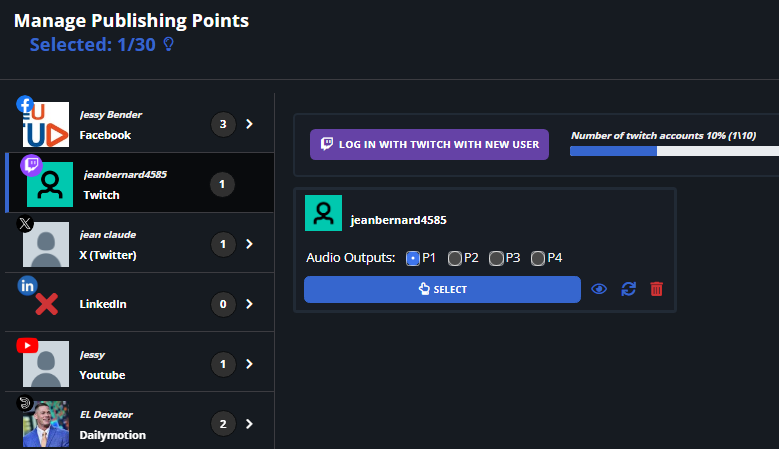This screenshot has height=449, width=779.
Task: Click the refresh account icon
Action: 628,289
